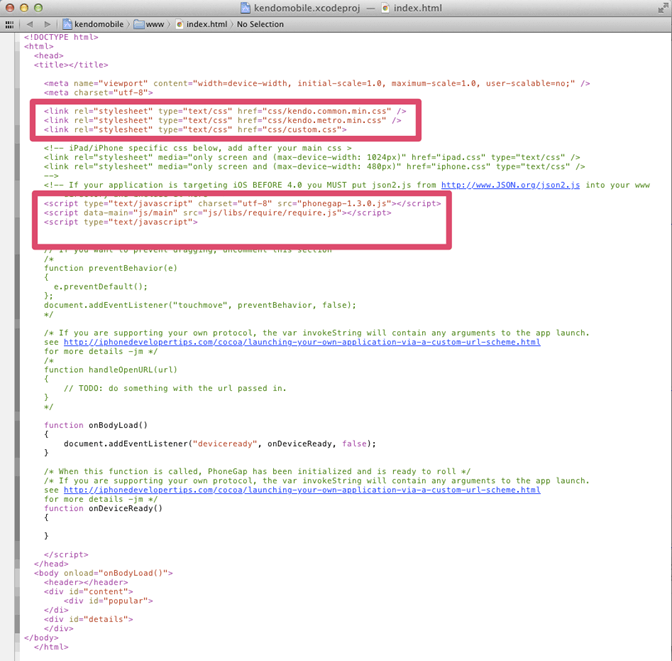Click the kendomobile project icon in breadcrumb
This screenshot has width=672, height=661.
pos(67,24)
